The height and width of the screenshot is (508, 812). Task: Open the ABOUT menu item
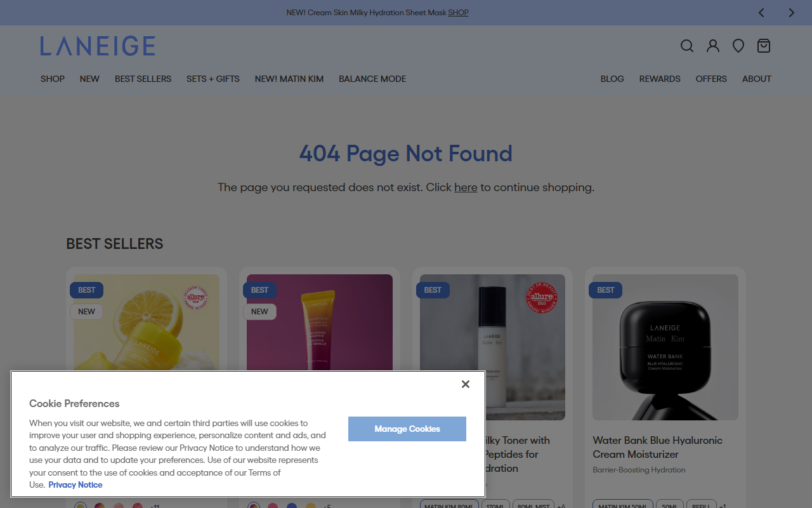pos(757,79)
